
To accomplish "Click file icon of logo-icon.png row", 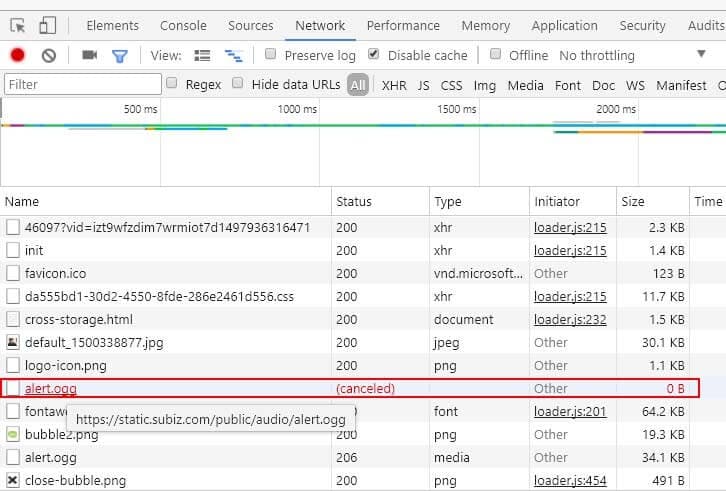I will point(13,365).
